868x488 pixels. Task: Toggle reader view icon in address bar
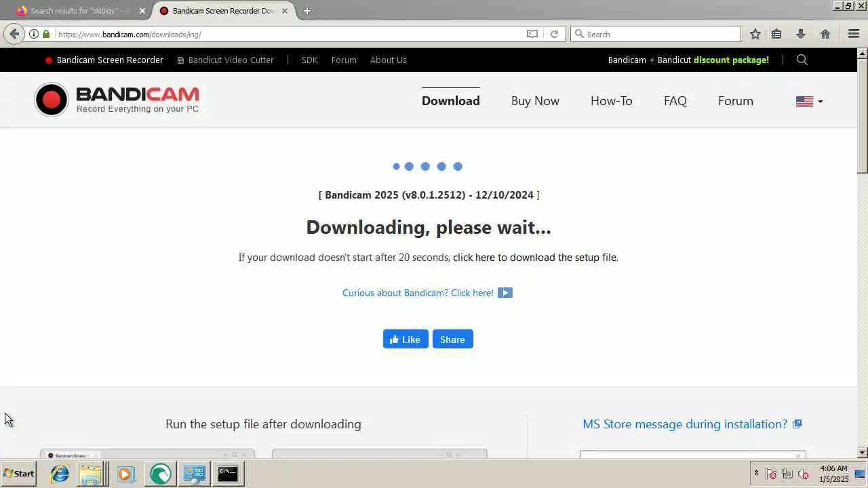(532, 34)
